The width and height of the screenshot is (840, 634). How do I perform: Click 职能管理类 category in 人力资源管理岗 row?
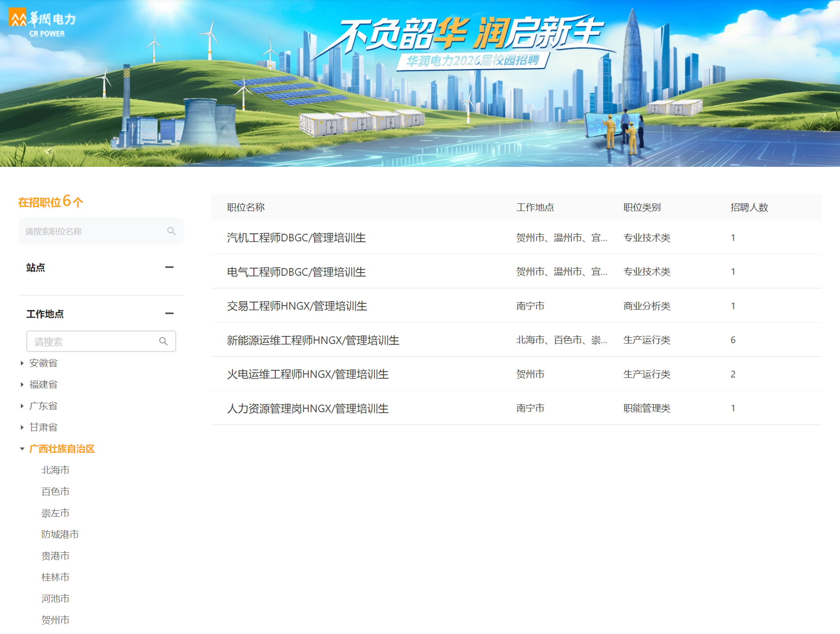tap(647, 408)
